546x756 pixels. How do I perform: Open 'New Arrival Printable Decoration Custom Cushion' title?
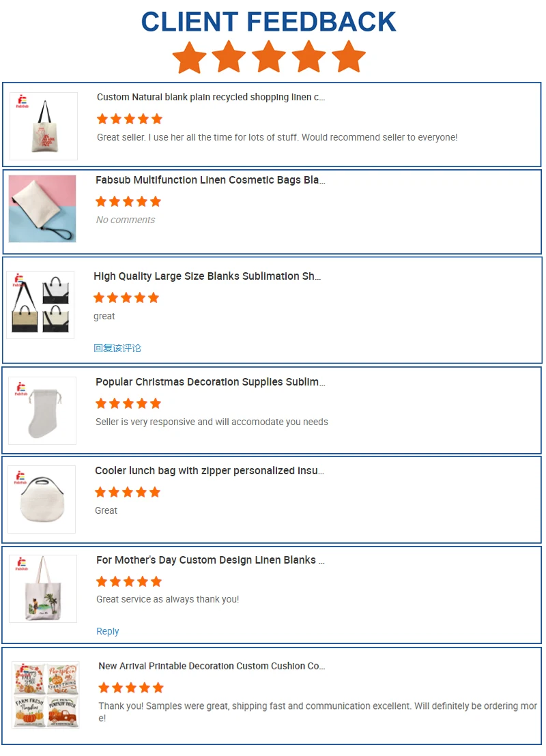click(212, 666)
